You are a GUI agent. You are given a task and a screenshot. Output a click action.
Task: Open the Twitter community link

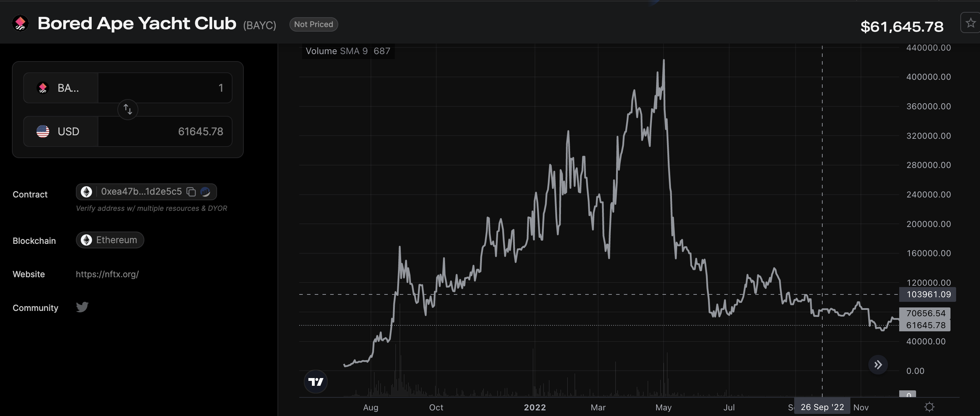(x=82, y=307)
